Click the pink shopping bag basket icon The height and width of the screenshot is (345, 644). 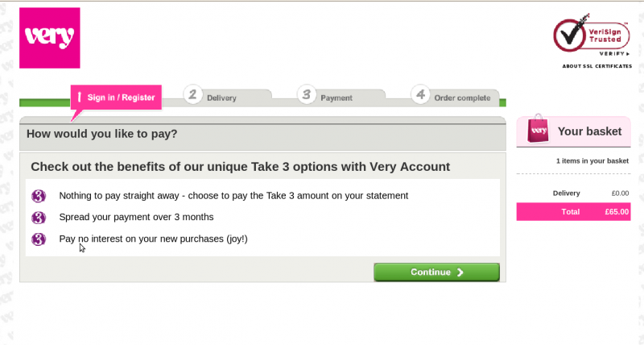538,129
